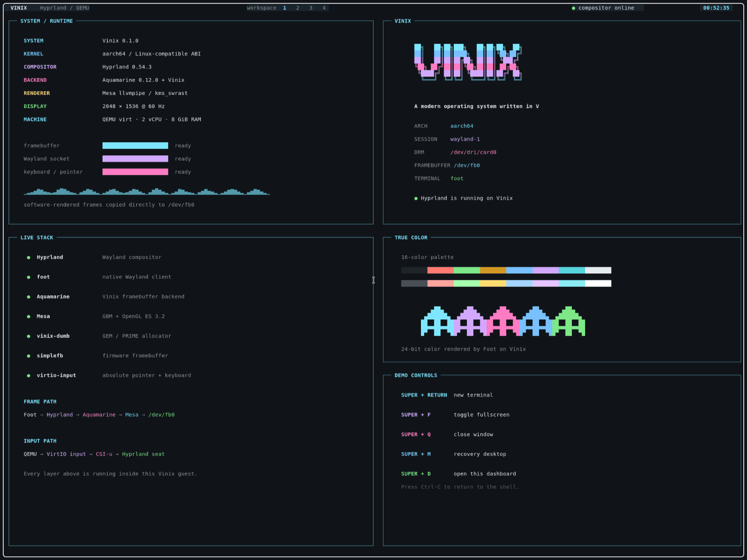Click the pink keyboard / pointer progress bar

[135, 172]
